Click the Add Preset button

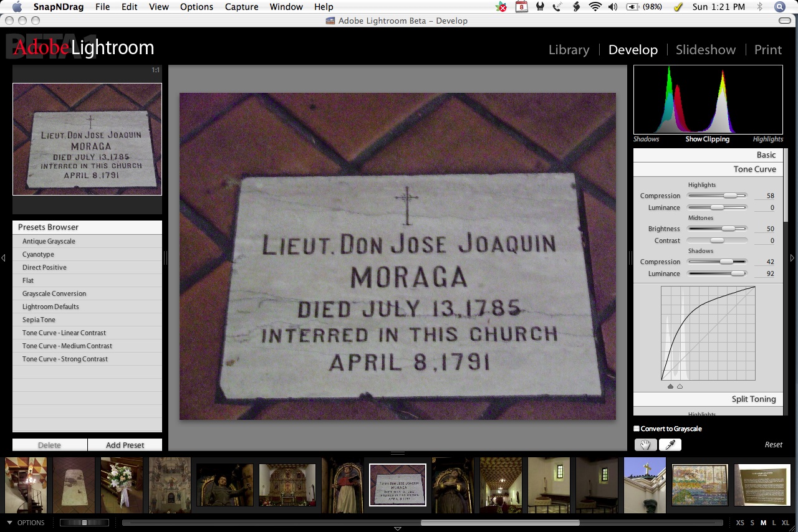(x=125, y=445)
